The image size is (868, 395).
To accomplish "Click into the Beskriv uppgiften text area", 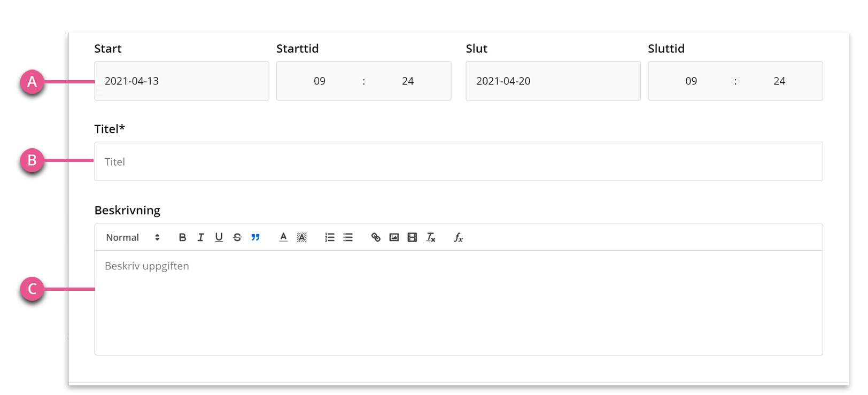I will click(459, 303).
